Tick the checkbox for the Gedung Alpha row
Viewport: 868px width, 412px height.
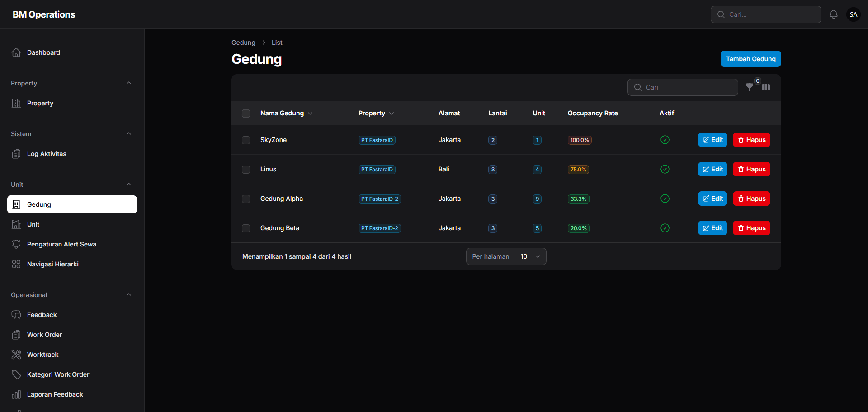(246, 199)
